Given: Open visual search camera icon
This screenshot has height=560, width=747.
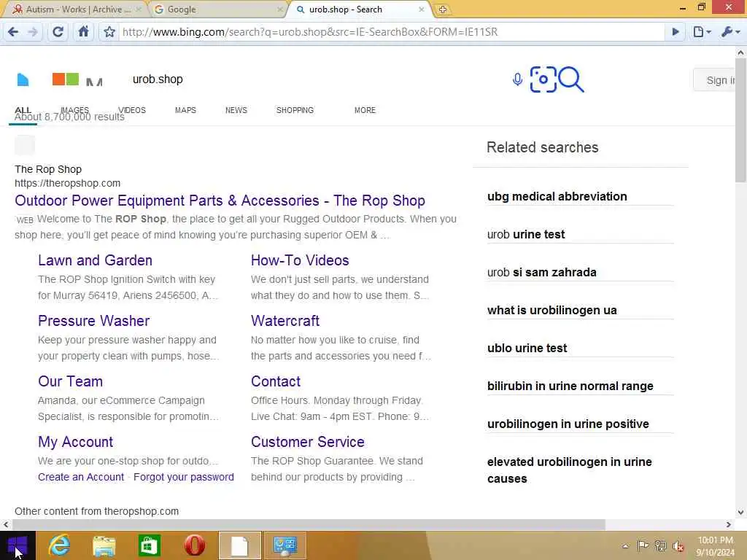Looking at the screenshot, I should point(543,79).
